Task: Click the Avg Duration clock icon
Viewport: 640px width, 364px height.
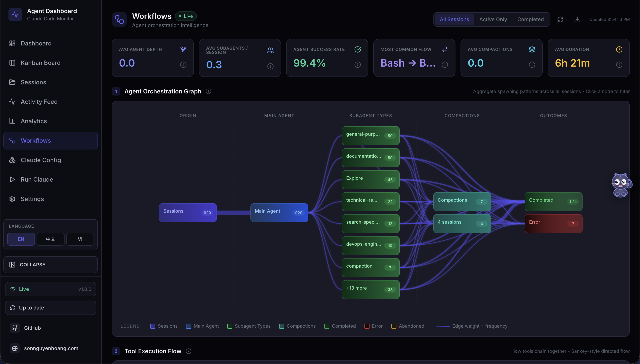Action: tap(619, 49)
